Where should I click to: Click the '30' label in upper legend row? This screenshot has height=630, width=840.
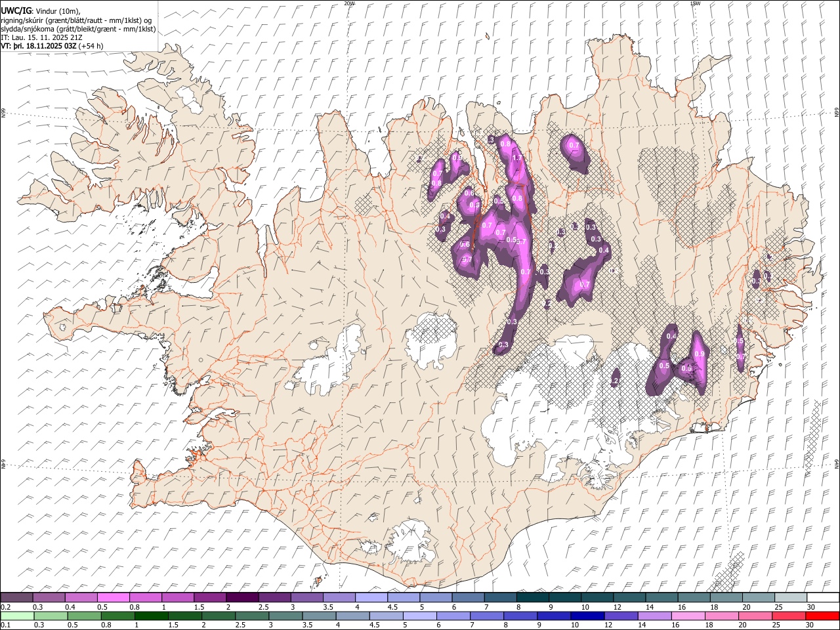tap(811, 607)
